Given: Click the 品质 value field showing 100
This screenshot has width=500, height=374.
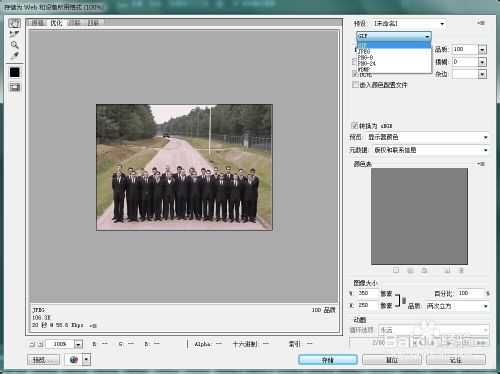Looking at the screenshot, I should (465, 49).
